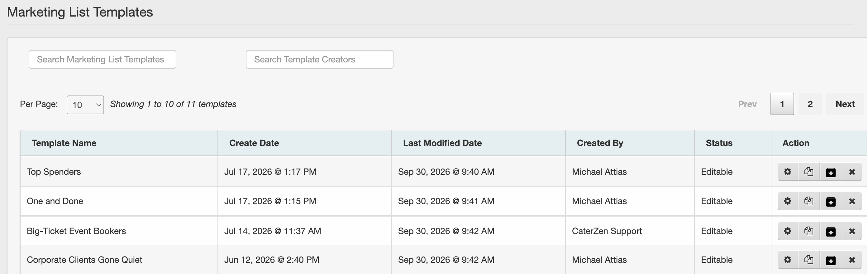Screen dimensions: 868x274
Task: Archive the Top Spenders template
Action: tap(831, 172)
